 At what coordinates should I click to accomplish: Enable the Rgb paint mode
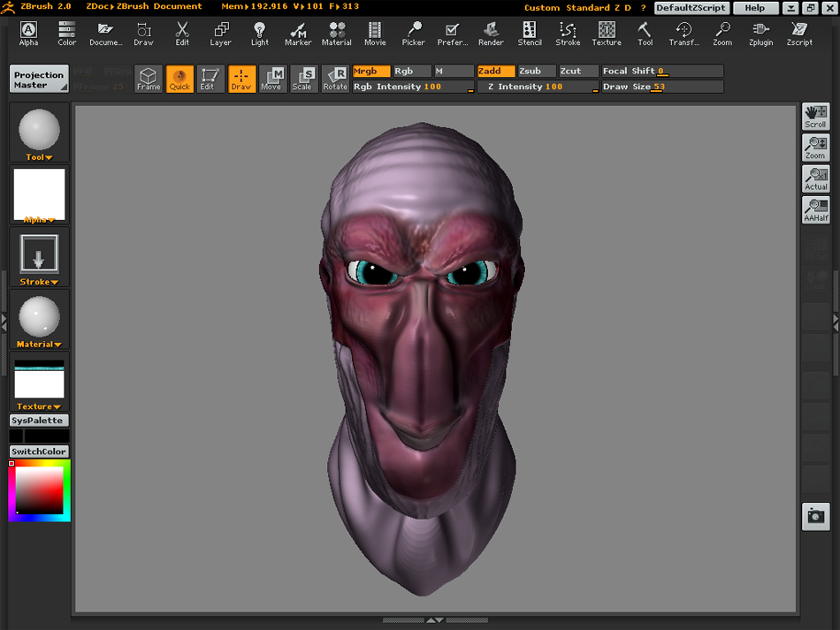410,71
